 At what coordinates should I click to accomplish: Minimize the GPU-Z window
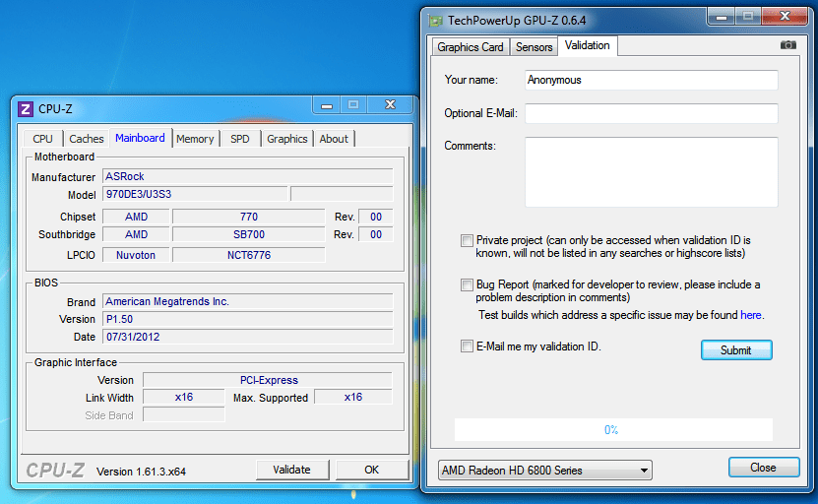coord(722,17)
